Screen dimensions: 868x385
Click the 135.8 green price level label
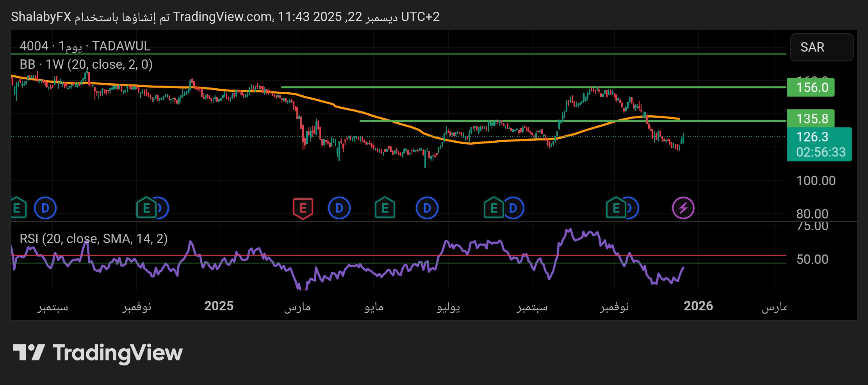(811, 118)
